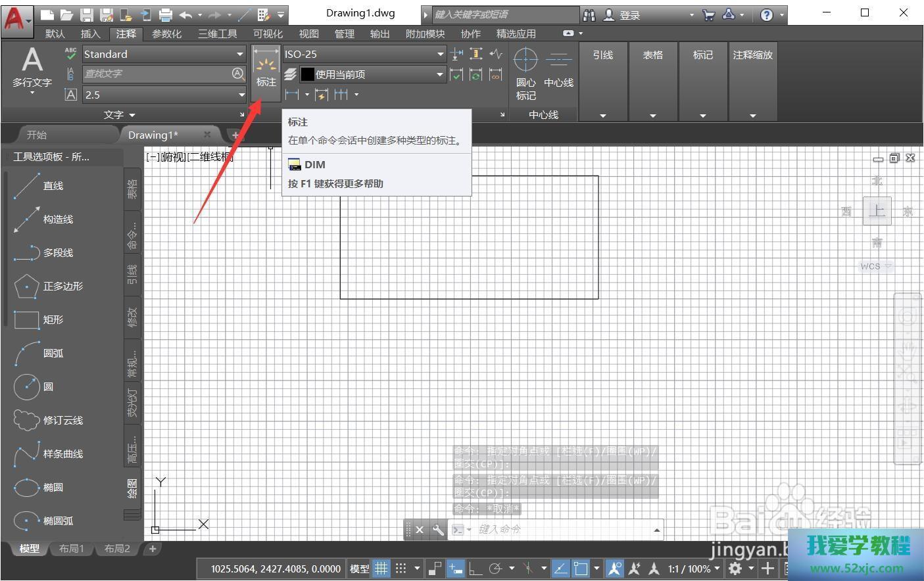Toggle ortho mode in status bar
The height and width of the screenshot is (581, 924).
[x=475, y=569]
